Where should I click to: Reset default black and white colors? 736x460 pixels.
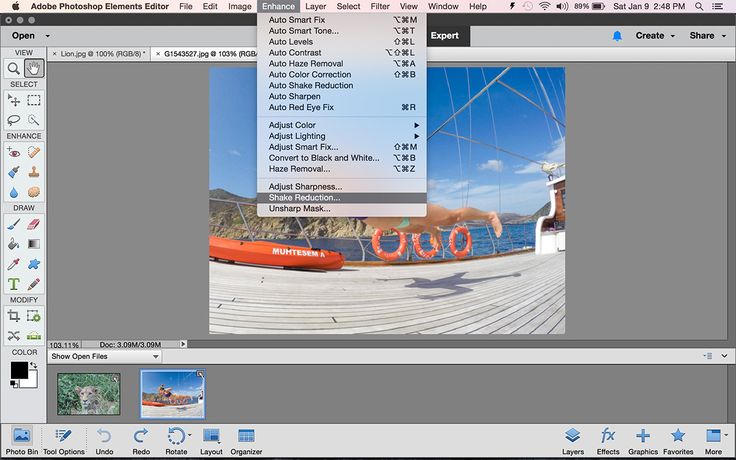click(x=14, y=384)
